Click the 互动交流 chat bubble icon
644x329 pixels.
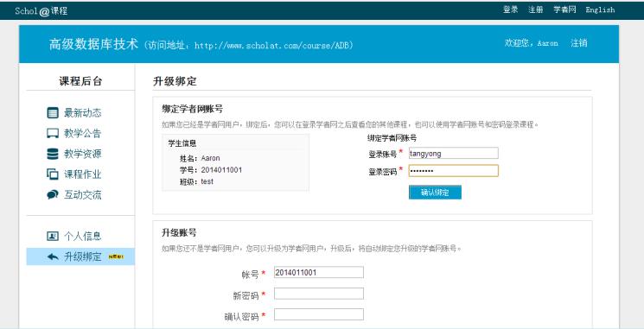point(53,195)
